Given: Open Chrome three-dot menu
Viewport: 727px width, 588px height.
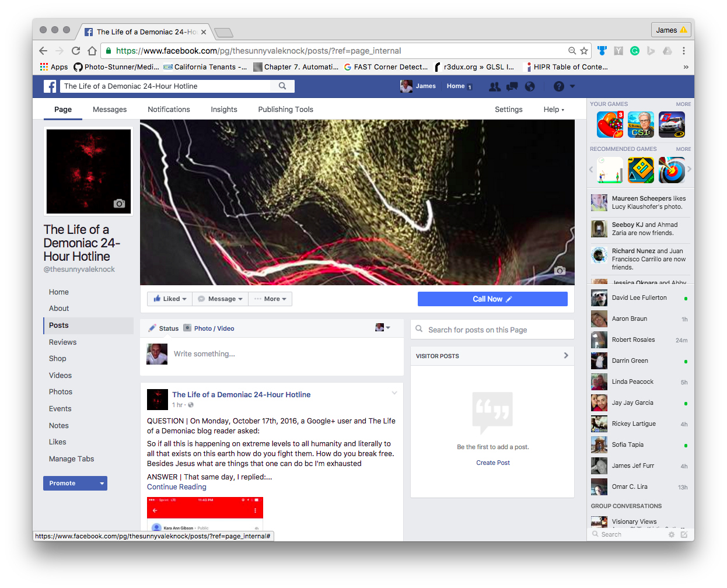Looking at the screenshot, I should (684, 51).
